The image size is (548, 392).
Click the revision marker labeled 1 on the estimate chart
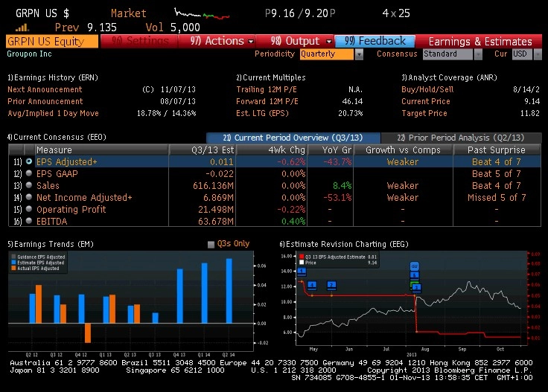tap(302, 271)
